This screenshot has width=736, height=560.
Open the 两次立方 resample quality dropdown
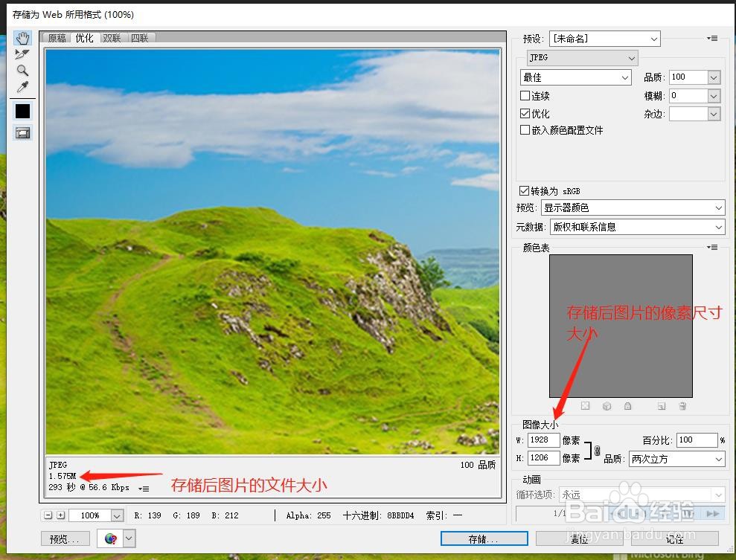click(677, 459)
